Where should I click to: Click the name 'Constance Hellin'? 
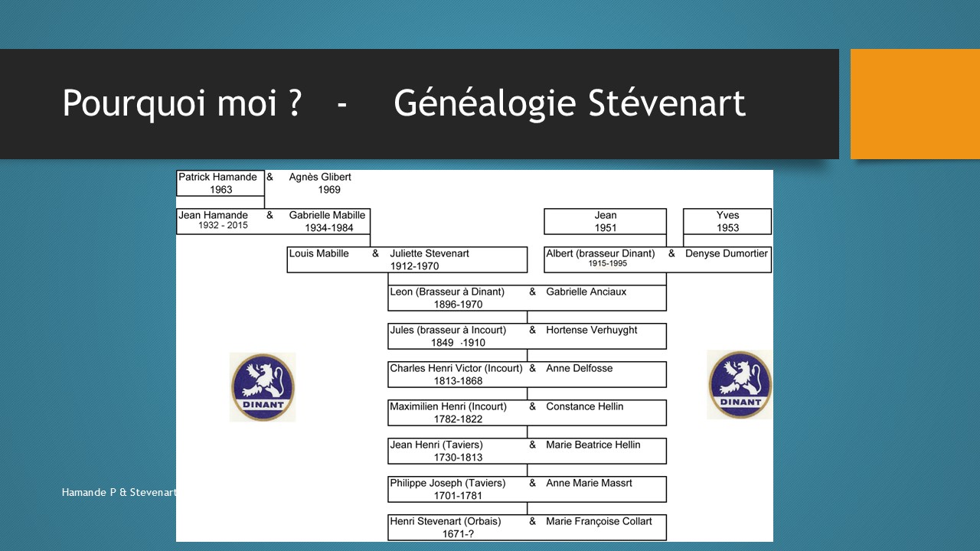click(x=585, y=406)
